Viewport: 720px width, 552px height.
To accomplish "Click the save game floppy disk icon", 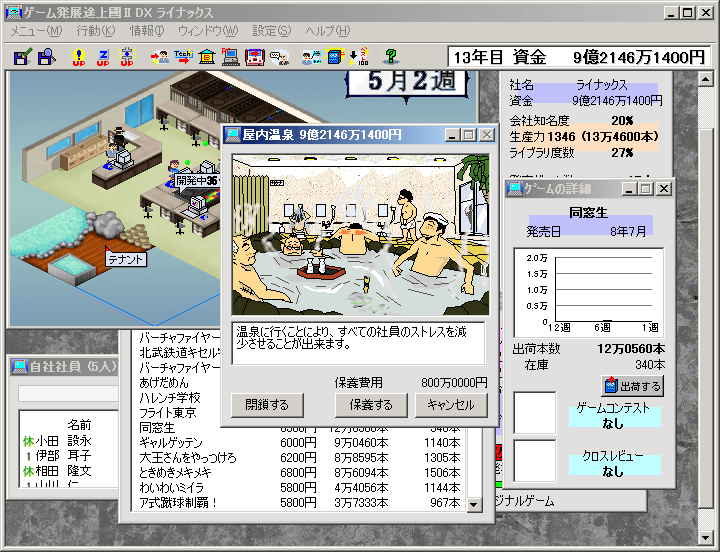I will point(22,57).
